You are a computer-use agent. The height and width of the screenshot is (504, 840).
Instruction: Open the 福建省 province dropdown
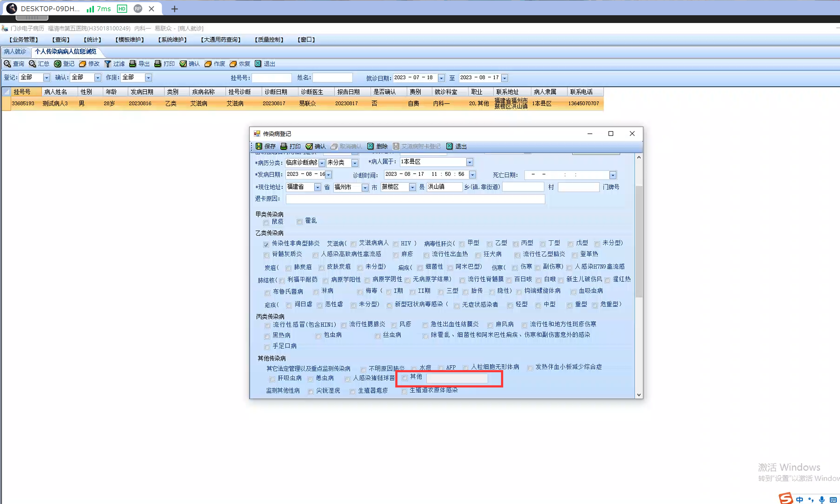(317, 187)
